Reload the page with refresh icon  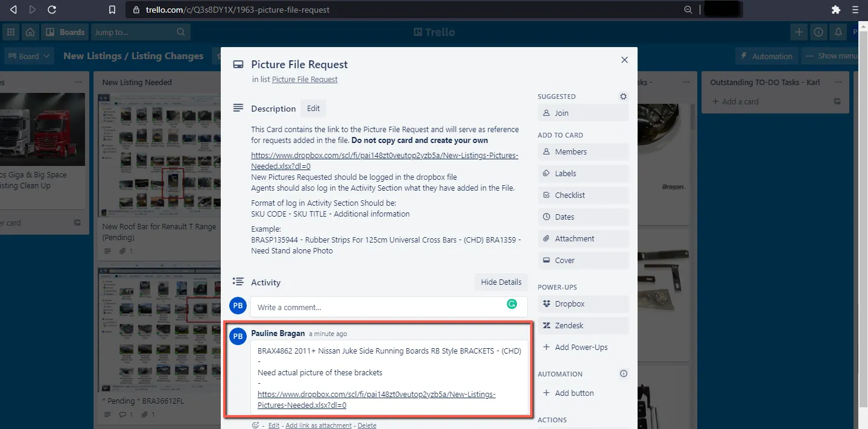click(x=52, y=10)
